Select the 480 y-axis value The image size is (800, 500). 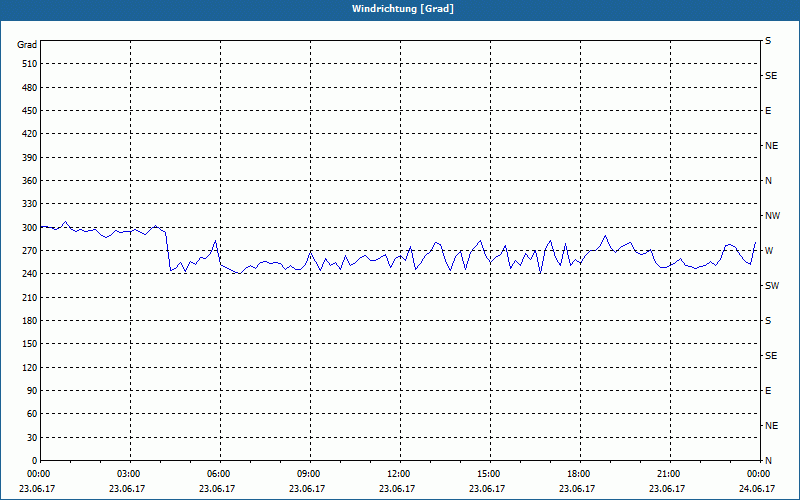30,88
